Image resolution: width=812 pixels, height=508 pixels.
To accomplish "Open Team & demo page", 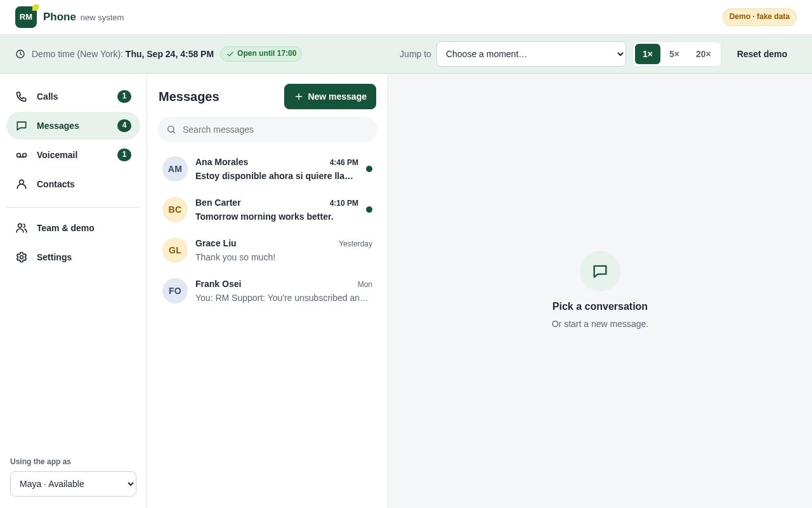I will 73,228.
